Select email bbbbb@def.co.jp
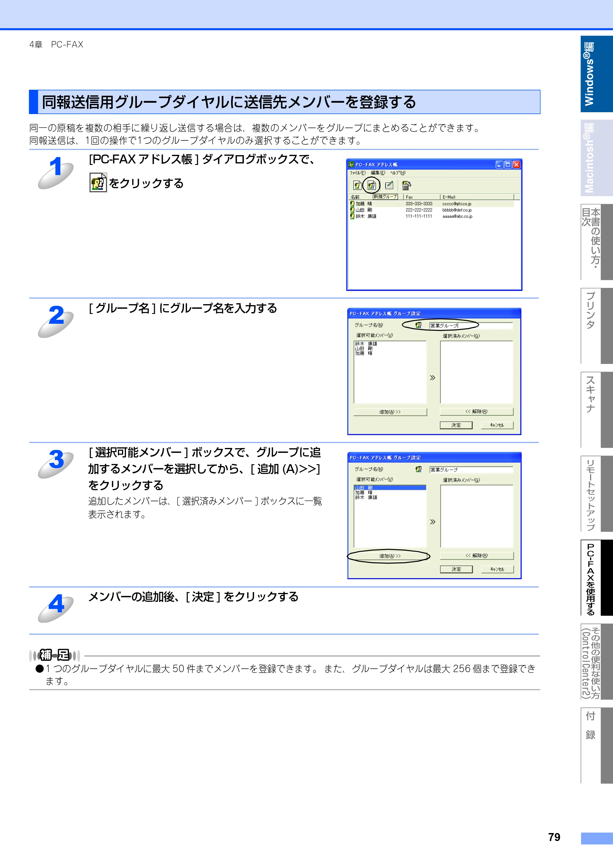This screenshot has height=868, width=613. [457, 210]
